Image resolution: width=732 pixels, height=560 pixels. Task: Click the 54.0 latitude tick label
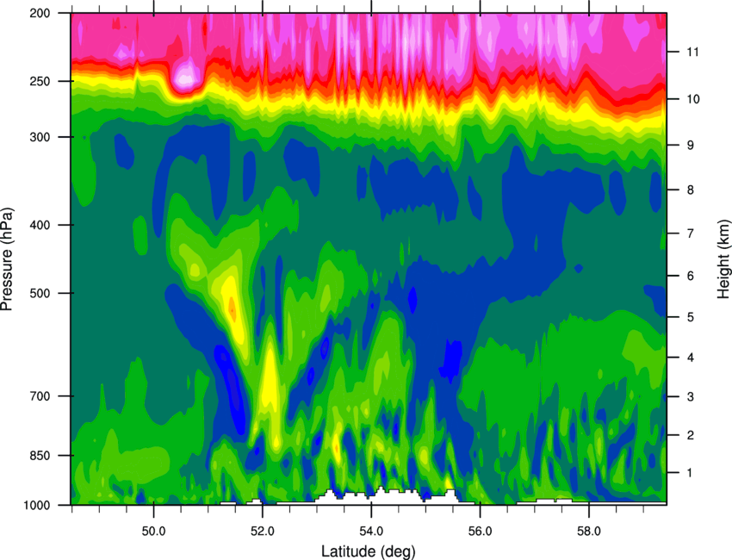coord(371,531)
